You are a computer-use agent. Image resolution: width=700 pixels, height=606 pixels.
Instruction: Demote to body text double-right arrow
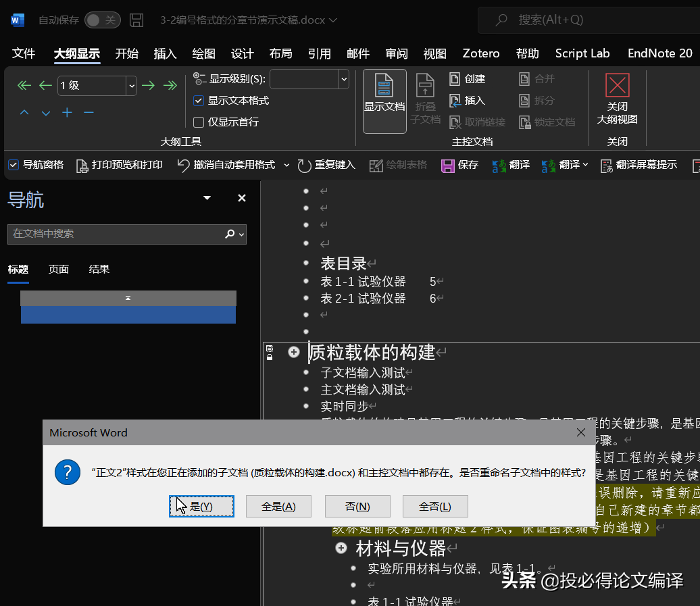tap(170, 85)
